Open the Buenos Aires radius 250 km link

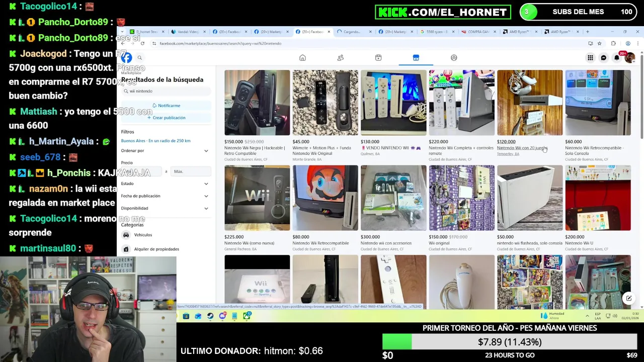[155, 141]
